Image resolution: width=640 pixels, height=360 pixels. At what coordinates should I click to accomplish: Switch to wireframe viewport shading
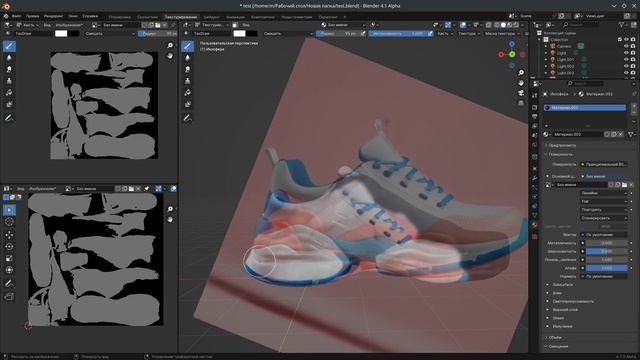497,25
